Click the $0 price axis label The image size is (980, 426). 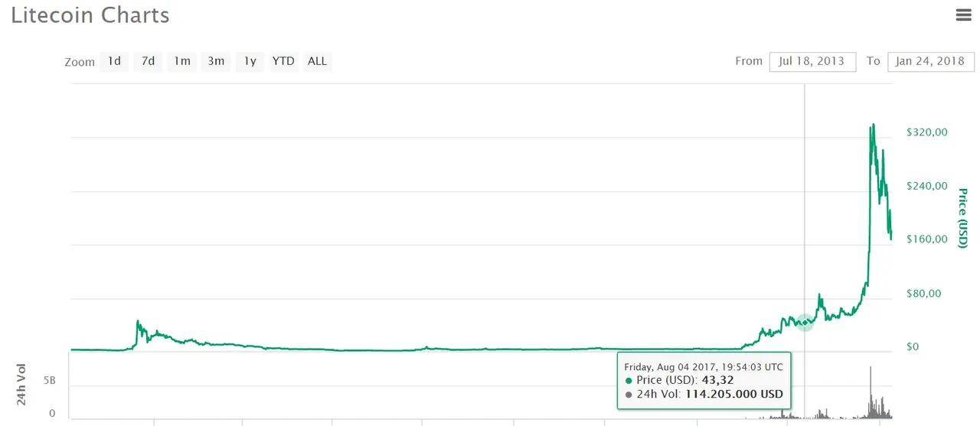coord(912,347)
